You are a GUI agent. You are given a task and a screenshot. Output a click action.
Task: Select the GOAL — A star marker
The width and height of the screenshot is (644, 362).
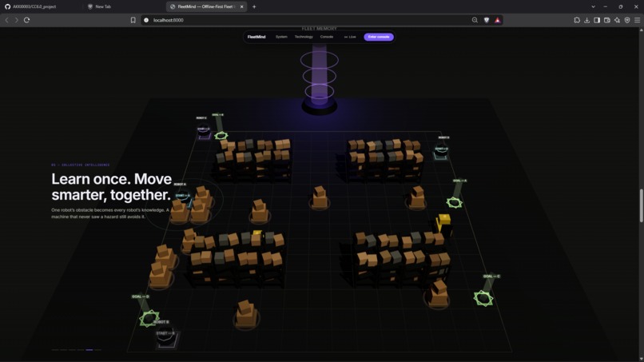(455, 202)
